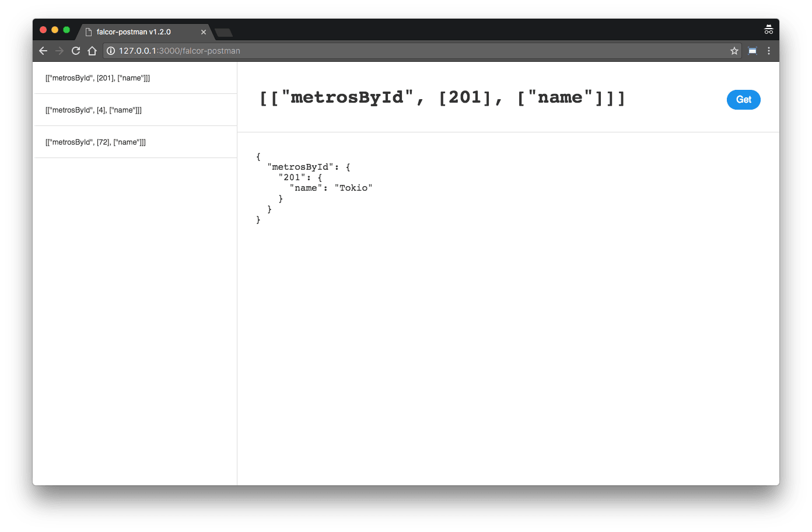Select the history entry with [72]
Viewport: 812px width, 532px height.
click(x=135, y=142)
